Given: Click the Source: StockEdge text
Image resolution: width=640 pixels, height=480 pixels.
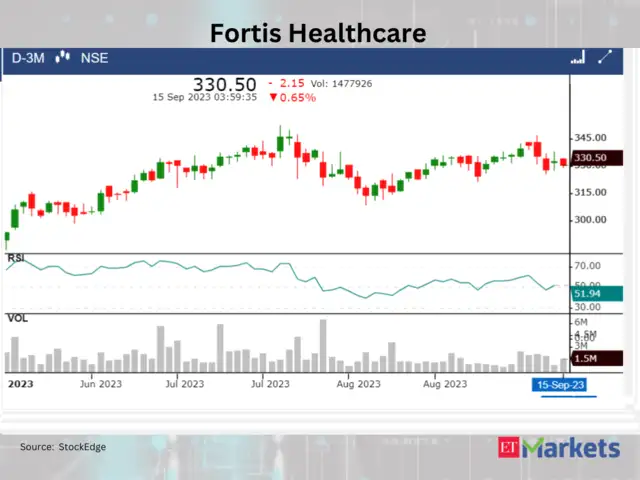Looking at the screenshot, I should pos(63,447).
